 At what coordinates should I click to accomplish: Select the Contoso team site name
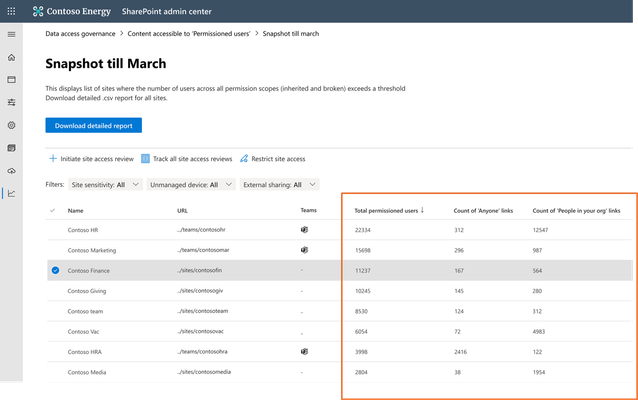coord(85,311)
